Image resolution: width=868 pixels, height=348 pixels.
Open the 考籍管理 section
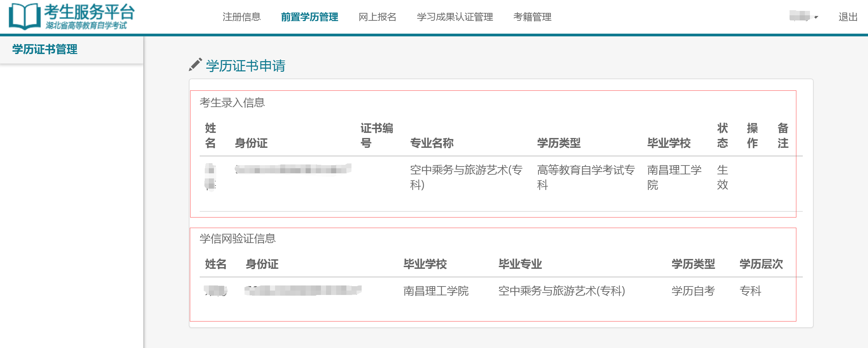533,17
